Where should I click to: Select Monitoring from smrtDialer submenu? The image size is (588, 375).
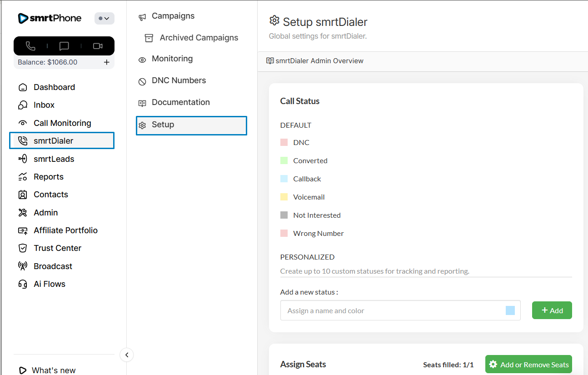(x=172, y=59)
